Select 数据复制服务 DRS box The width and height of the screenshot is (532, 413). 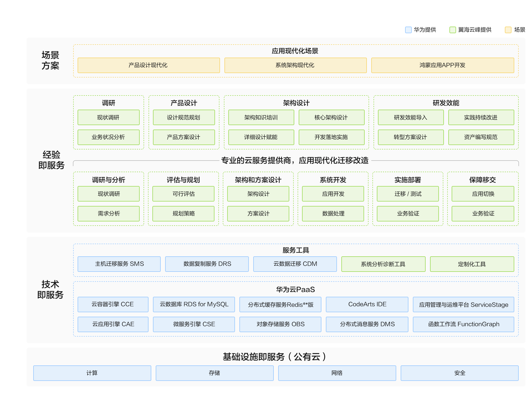coord(207,264)
